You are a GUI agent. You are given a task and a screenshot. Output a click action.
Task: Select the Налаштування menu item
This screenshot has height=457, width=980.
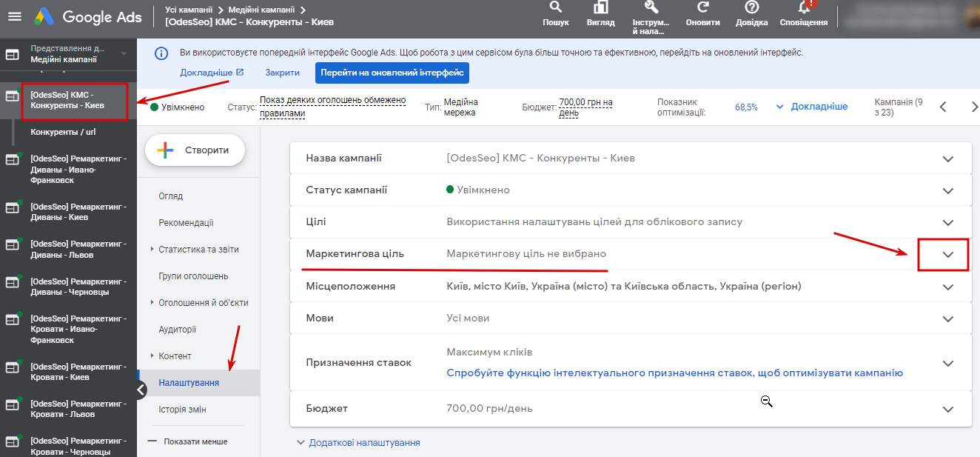click(x=198, y=383)
